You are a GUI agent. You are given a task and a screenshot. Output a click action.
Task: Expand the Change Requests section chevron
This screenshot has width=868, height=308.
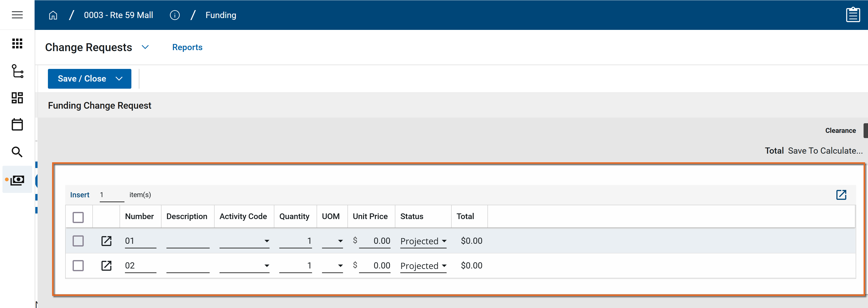click(145, 47)
